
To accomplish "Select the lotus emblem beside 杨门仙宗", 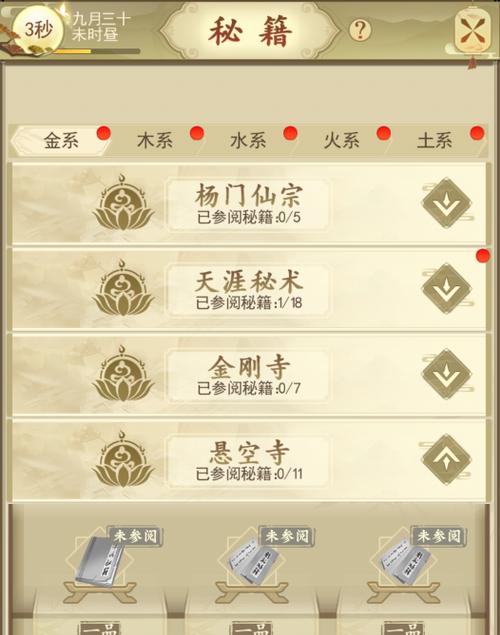I will click(x=123, y=202).
